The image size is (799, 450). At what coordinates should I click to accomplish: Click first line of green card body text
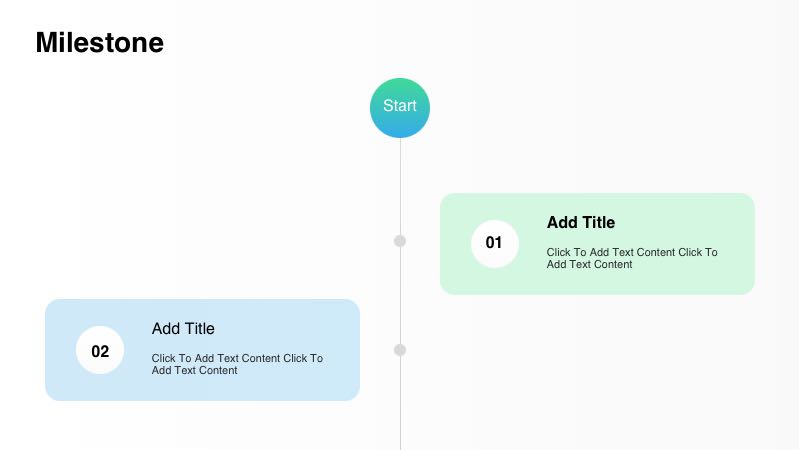coord(632,252)
